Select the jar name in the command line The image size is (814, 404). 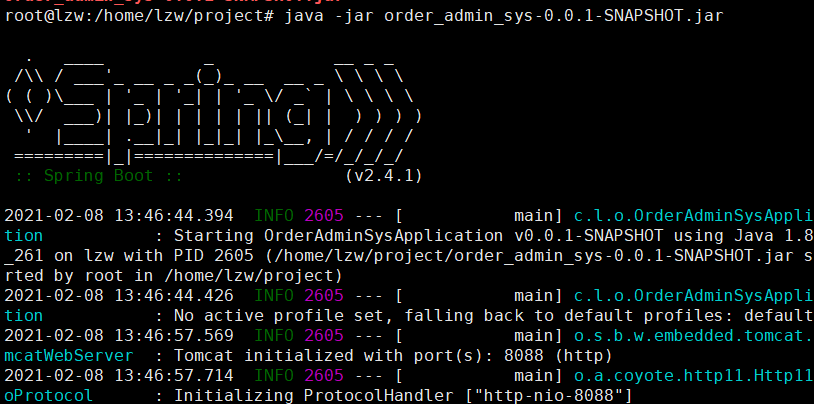point(553,16)
